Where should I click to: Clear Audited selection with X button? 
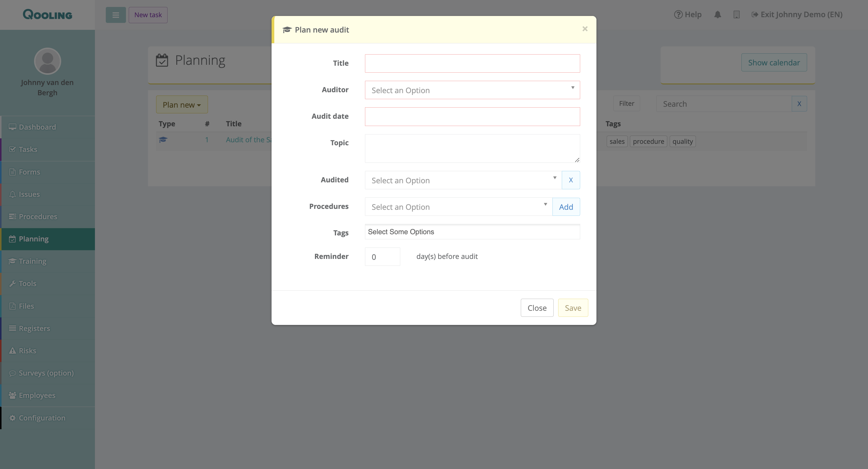pyautogui.click(x=571, y=180)
